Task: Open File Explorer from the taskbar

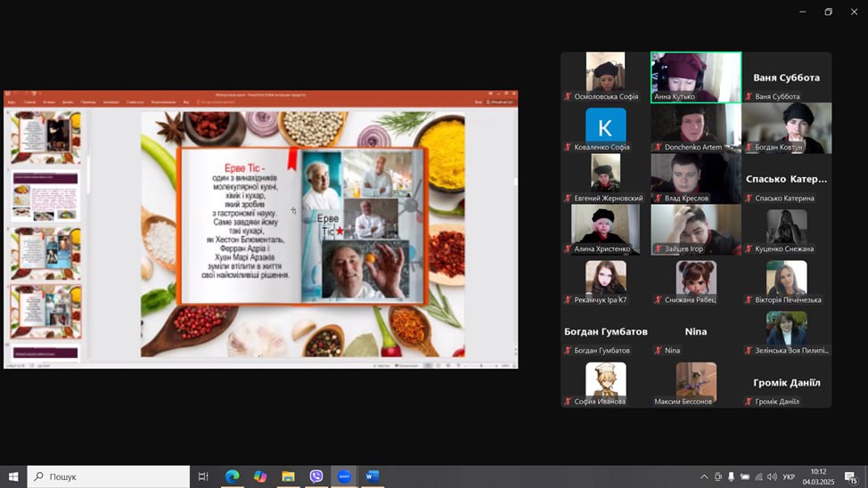Action: (x=289, y=476)
